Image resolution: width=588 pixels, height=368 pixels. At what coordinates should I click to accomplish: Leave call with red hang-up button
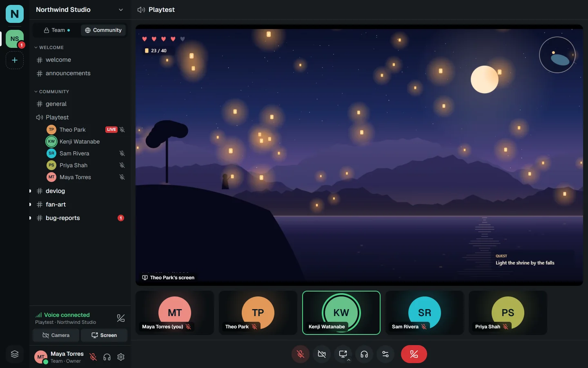tap(414, 354)
